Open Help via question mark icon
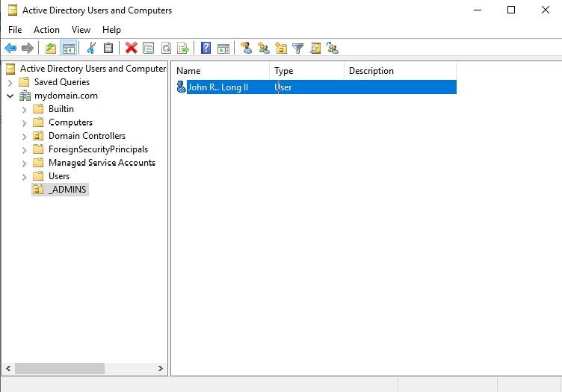562x392 pixels. [206, 48]
